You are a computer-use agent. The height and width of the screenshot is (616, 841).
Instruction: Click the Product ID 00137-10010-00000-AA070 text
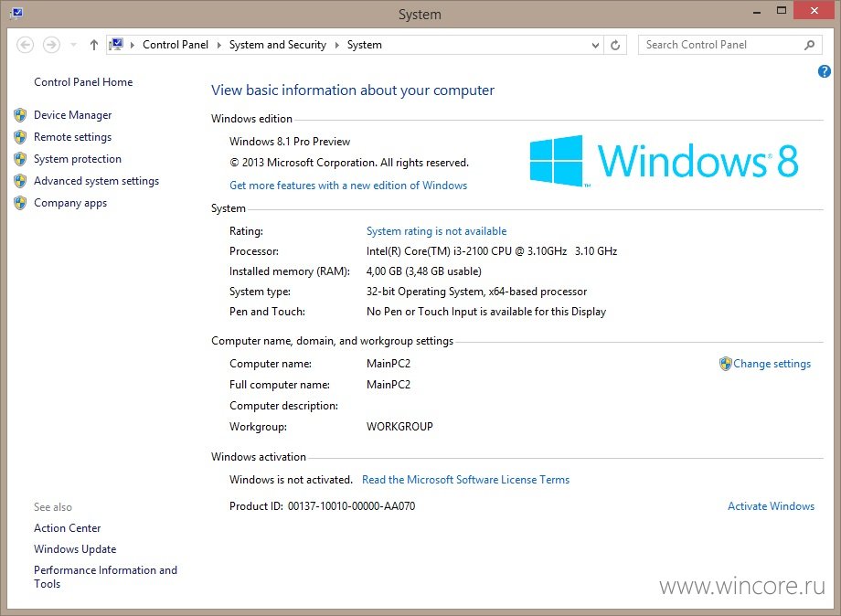click(323, 506)
